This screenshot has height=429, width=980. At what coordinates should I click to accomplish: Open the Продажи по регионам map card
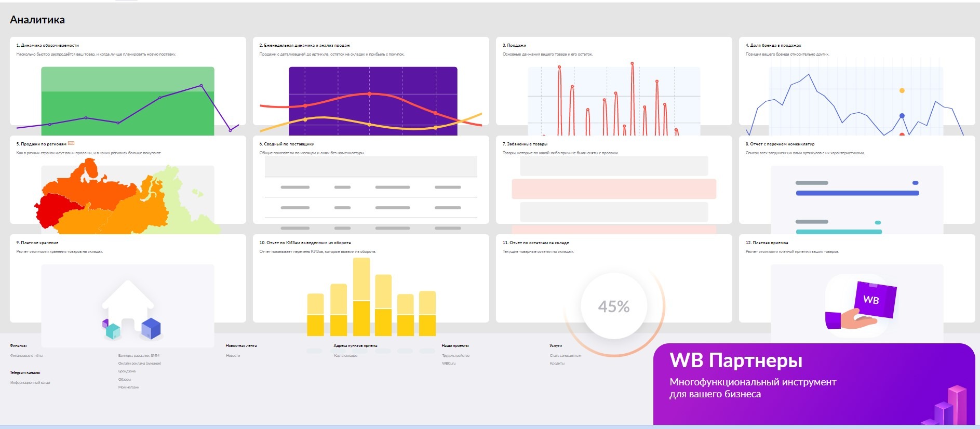[x=128, y=180]
